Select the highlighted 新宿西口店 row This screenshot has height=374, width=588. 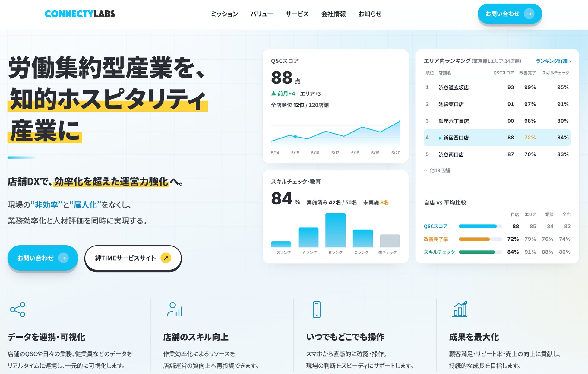coord(497,138)
